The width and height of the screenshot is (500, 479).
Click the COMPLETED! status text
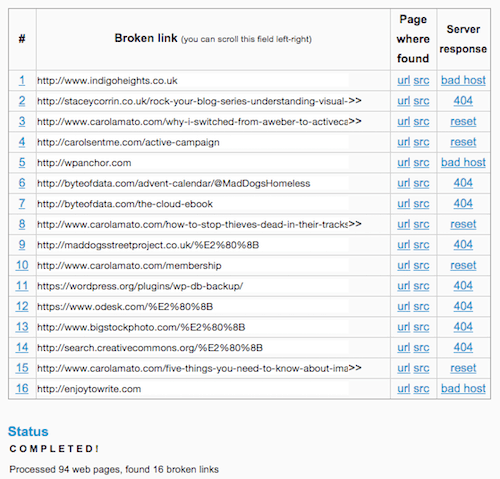click(x=54, y=449)
